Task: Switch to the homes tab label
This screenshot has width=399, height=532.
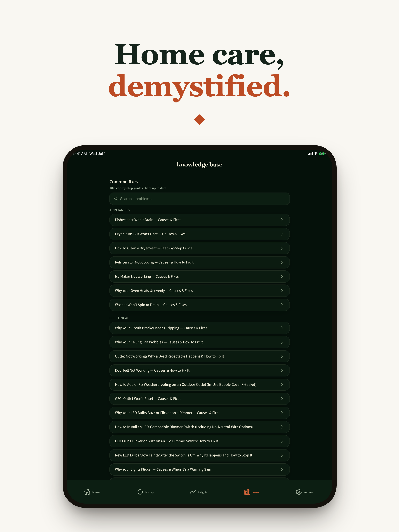Action: [x=96, y=492]
